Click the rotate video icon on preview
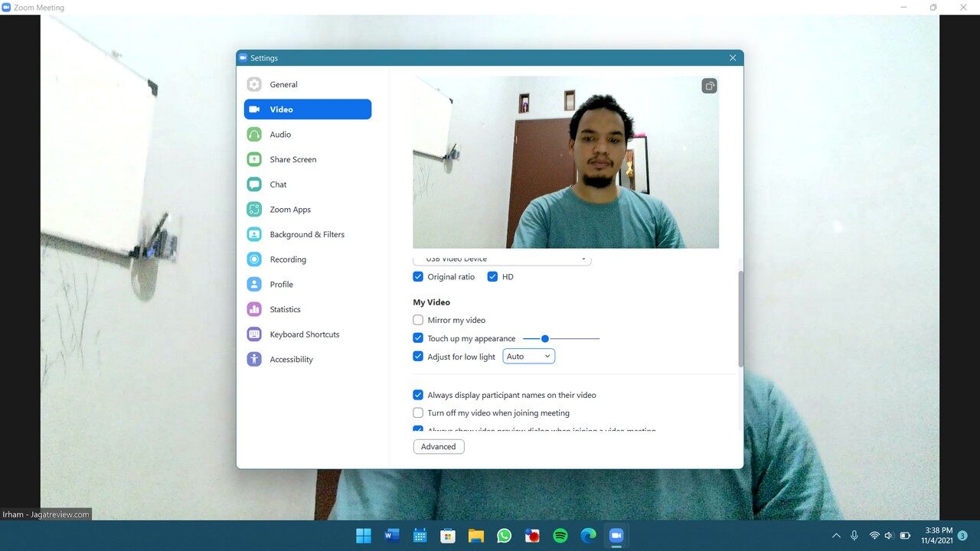This screenshot has width=980, height=551. tap(709, 86)
